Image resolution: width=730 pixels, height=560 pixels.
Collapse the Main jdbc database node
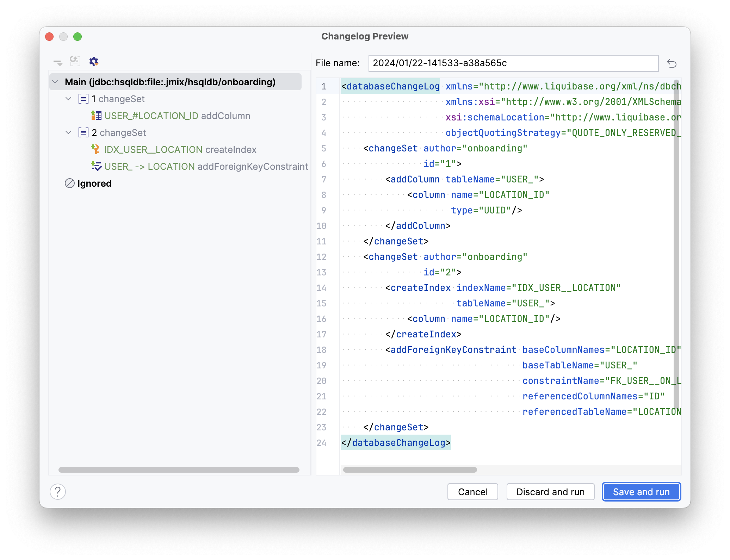(55, 82)
